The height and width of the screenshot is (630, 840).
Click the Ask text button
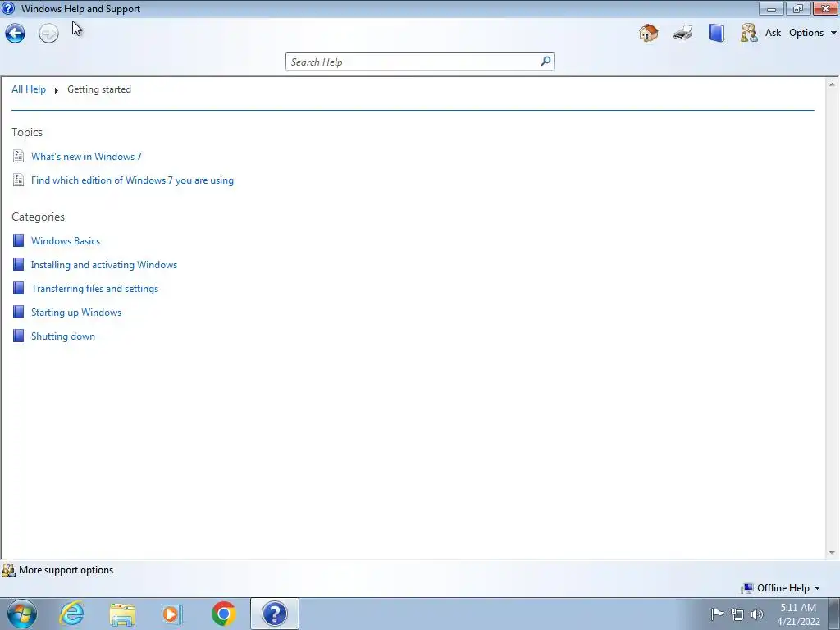pyautogui.click(x=773, y=33)
